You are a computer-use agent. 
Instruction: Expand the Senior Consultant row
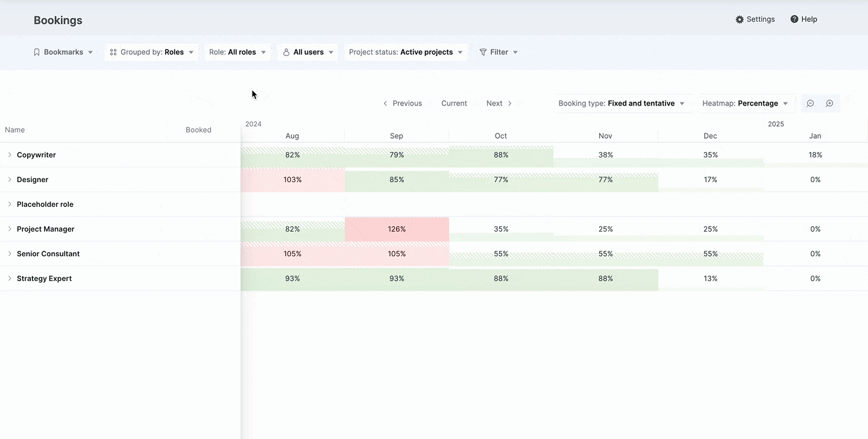tap(10, 254)
